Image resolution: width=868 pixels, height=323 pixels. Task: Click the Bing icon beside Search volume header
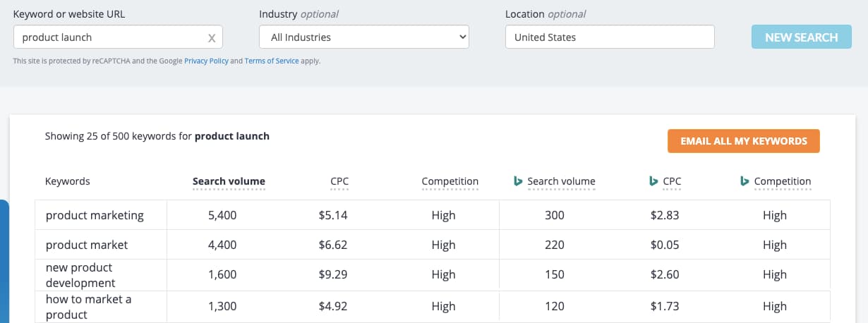coord(518,181)
